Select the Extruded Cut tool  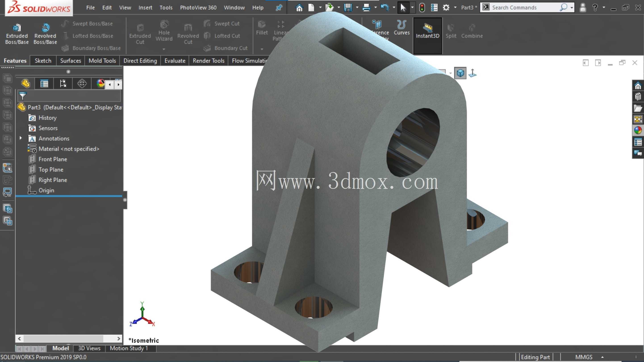coord(140,34)
